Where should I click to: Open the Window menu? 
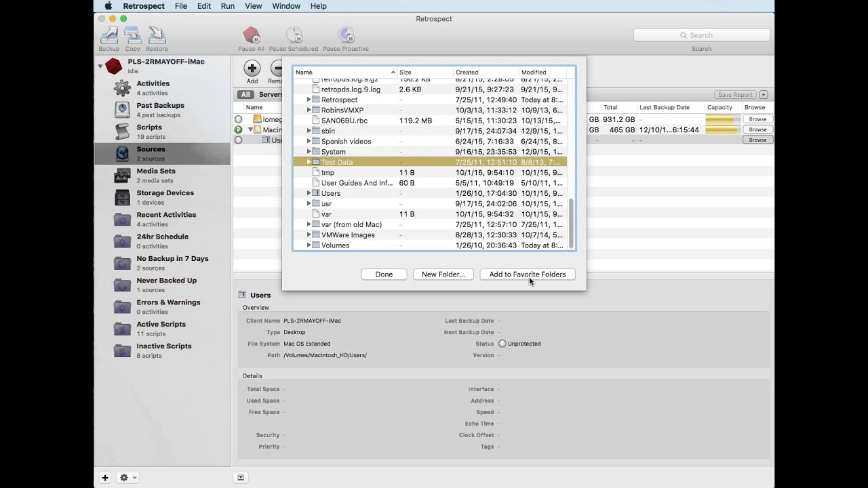coord(286,6)
